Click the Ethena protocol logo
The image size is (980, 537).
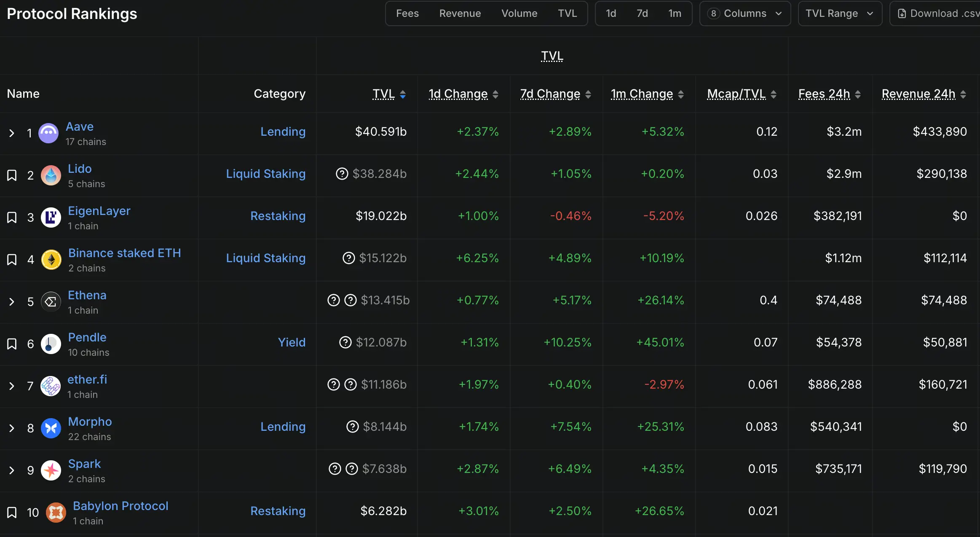click(x=51, y=302)
